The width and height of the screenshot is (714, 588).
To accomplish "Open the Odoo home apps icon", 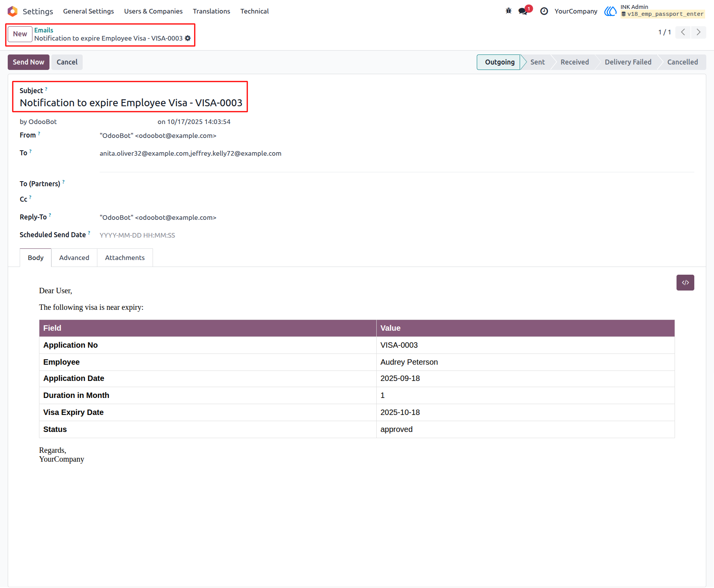I will tap(12, 11).
